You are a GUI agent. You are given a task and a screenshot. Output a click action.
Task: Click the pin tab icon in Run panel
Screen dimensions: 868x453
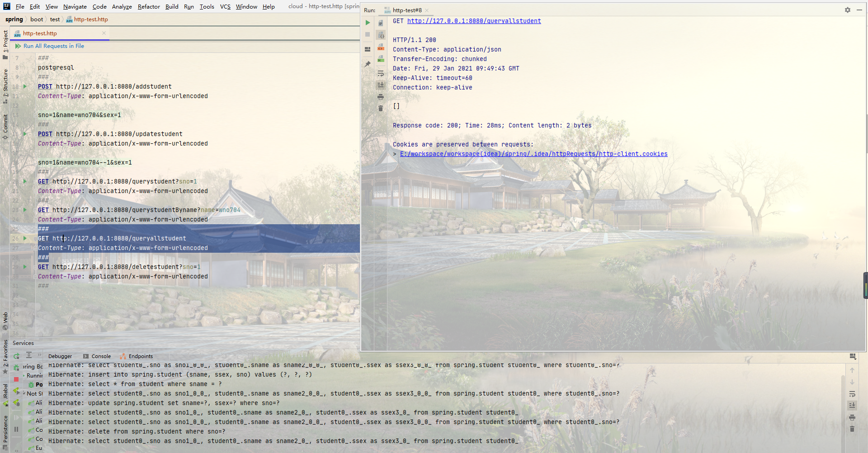[x=368, y=64]
